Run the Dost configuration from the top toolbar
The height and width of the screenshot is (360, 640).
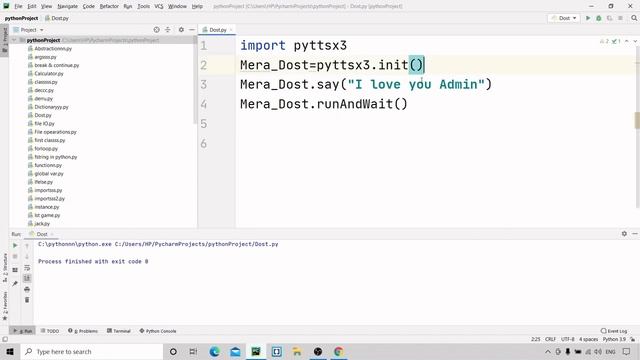point(588,18)
